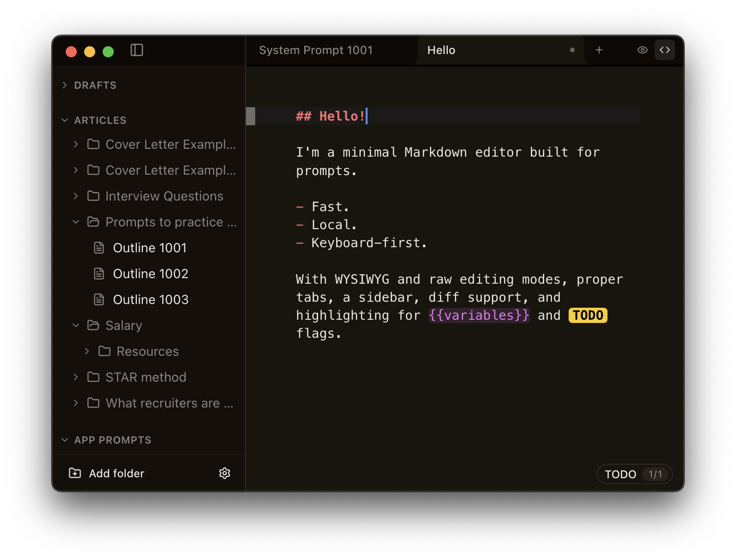Toggle raw code editing mode
The image size is (736, 560).
coord(665,50)
